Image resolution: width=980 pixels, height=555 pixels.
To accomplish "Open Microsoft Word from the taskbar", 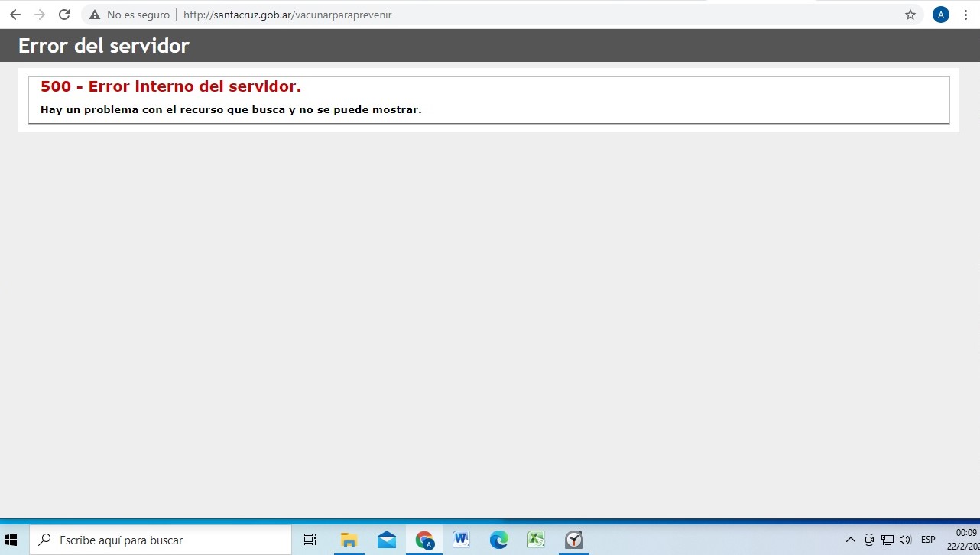I will [461, 540].
